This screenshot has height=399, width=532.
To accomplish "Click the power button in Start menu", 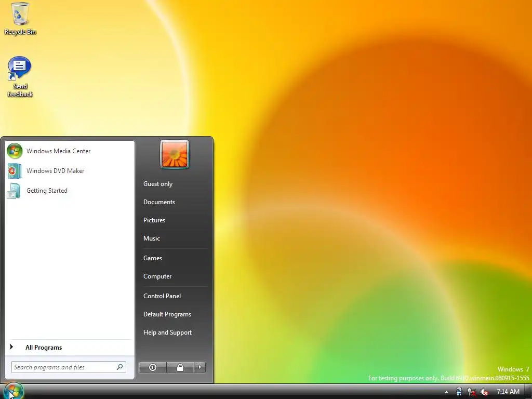I will pyautogui.click(x=153, y=367).
